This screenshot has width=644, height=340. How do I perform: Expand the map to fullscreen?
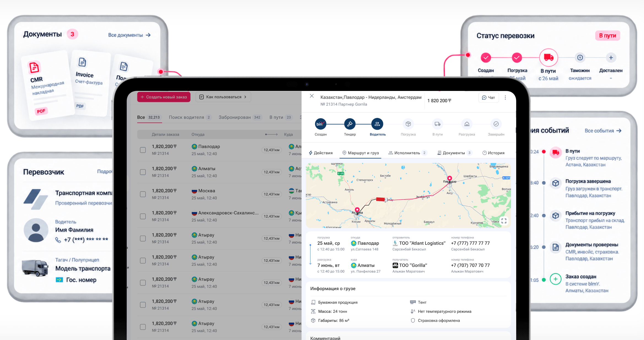point(504,221)
